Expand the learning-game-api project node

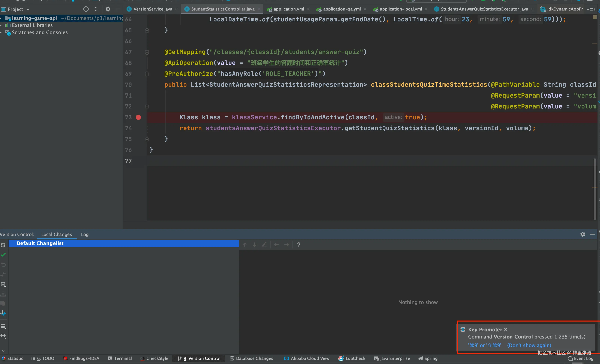(x=1, y=18)
